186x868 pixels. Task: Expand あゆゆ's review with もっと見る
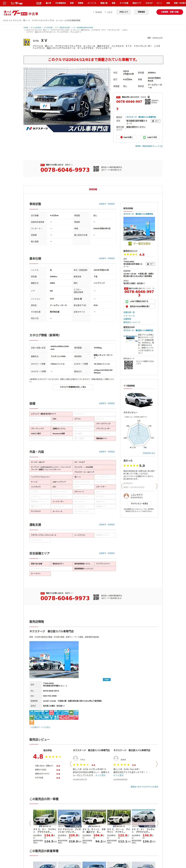pos(118,775)
